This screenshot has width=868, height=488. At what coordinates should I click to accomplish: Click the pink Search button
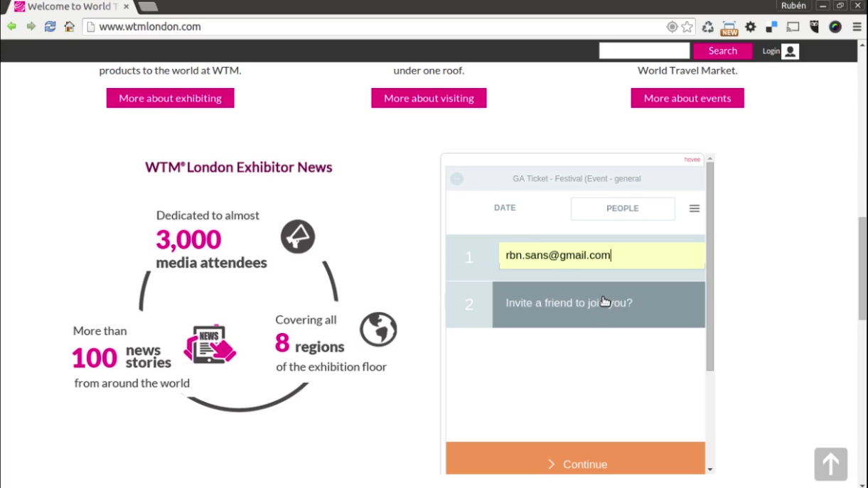[723, 51]
